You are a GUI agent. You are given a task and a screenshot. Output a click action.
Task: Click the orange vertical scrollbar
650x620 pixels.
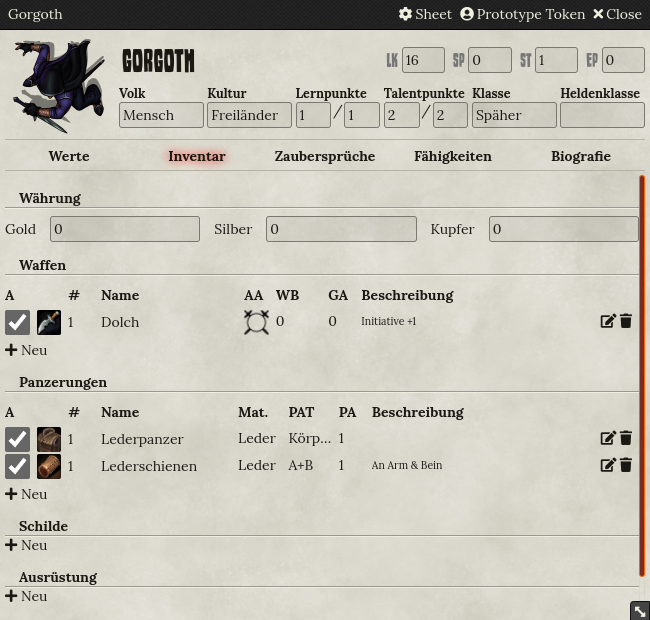click(642, 376)
